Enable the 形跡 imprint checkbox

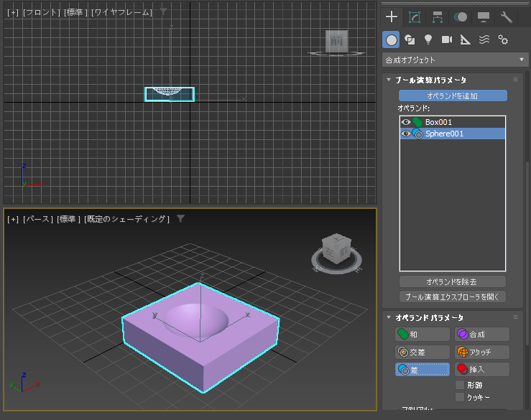(x=460, y=385)
